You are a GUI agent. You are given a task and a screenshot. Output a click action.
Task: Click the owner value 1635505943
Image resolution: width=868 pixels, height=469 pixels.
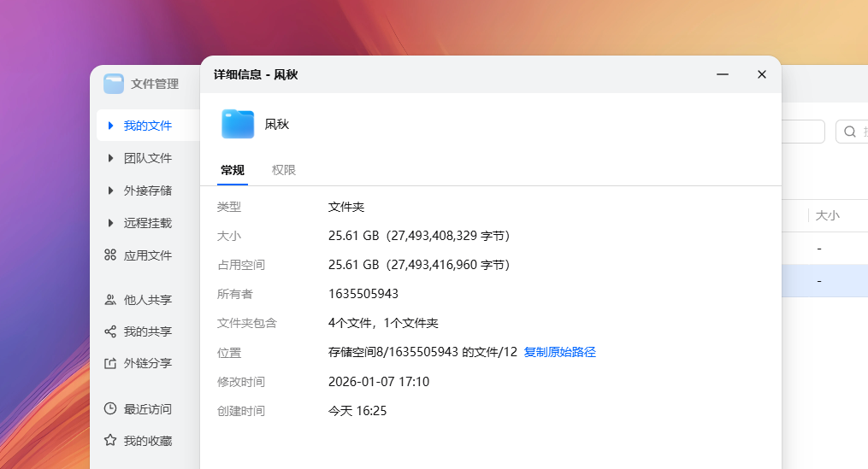[x=363, y=294]
